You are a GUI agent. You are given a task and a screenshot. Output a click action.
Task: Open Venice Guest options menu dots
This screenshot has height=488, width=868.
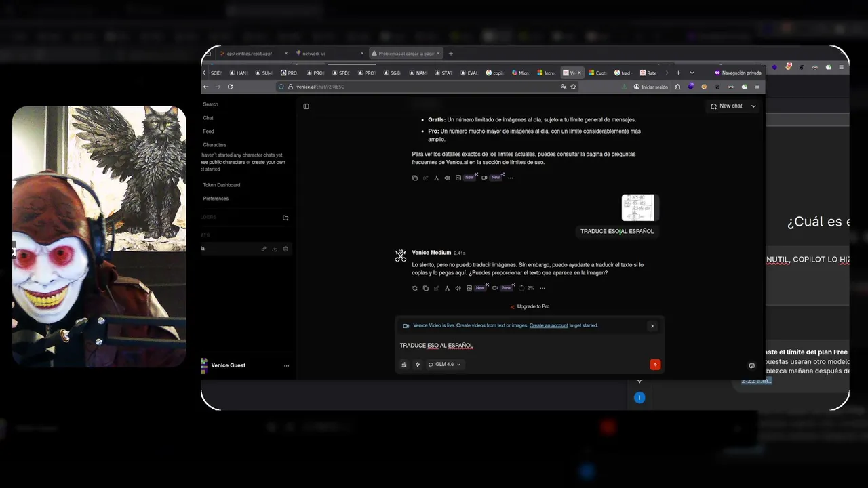[x=286, y=366]
